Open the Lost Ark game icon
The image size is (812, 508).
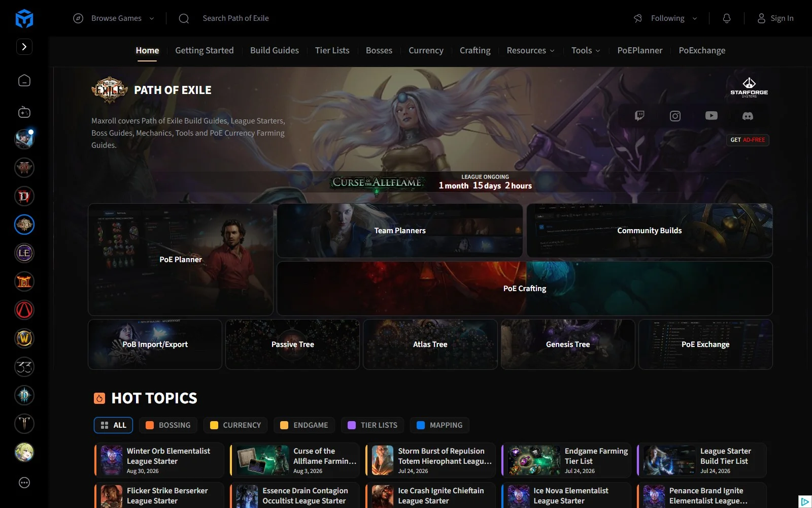24,424
